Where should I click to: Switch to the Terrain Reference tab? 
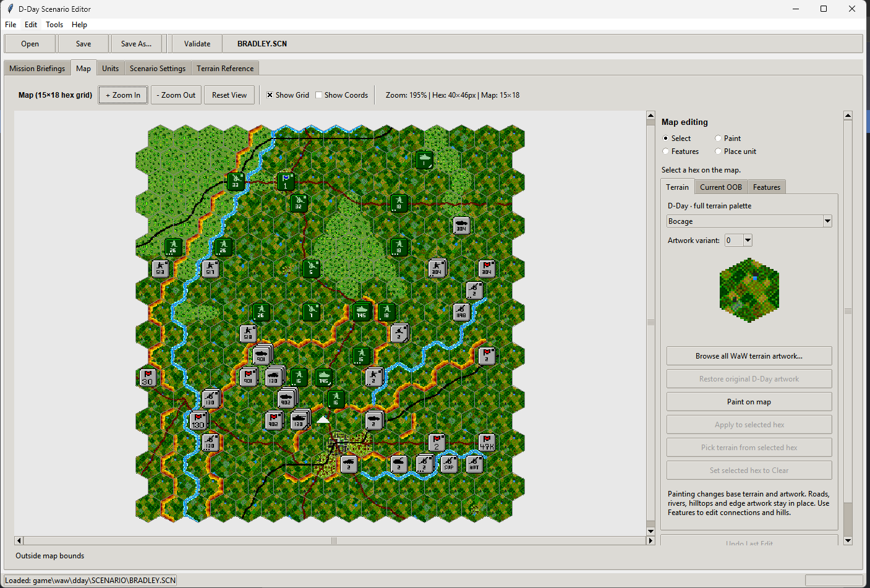click(225, 69)
